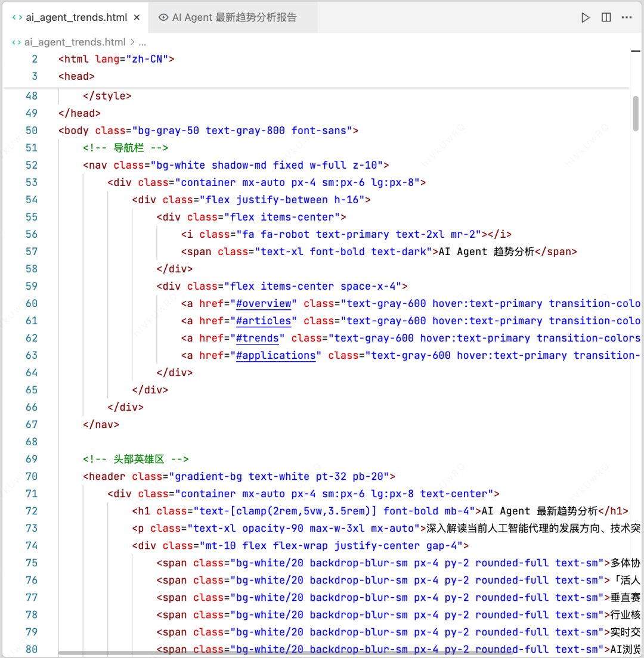Follow the #overview href link

tap(264, 303)
